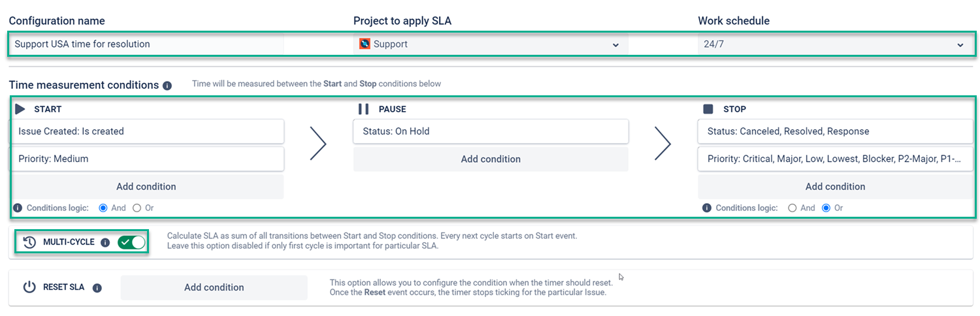Open Priority: Medium start condition

pyautogui.click(x=146, y=159)
